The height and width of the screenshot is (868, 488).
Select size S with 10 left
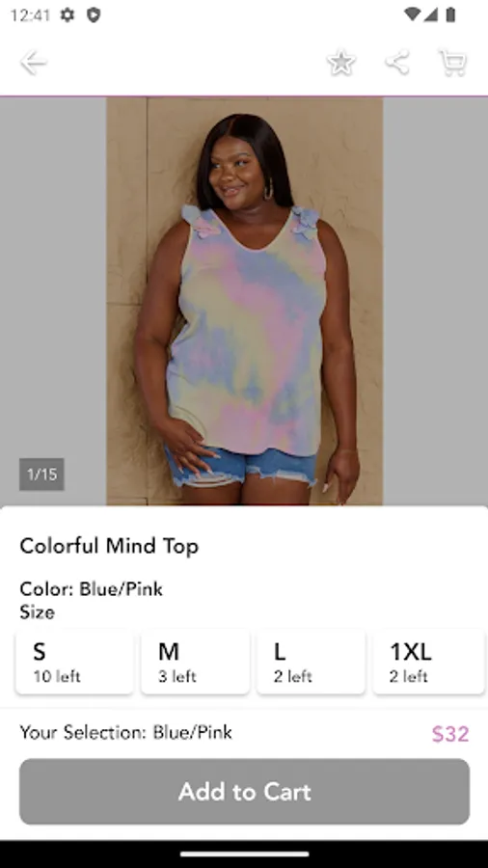[74, 662]
